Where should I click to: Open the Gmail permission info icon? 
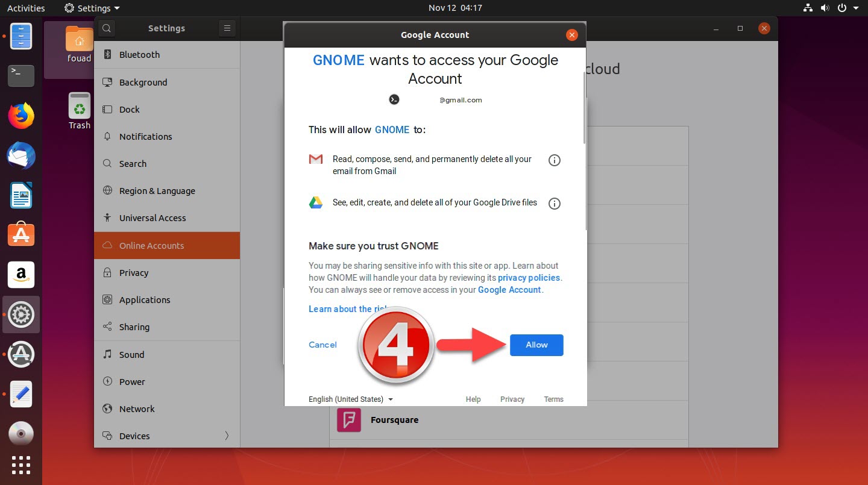pyautogui.click(x=554, y=160)
